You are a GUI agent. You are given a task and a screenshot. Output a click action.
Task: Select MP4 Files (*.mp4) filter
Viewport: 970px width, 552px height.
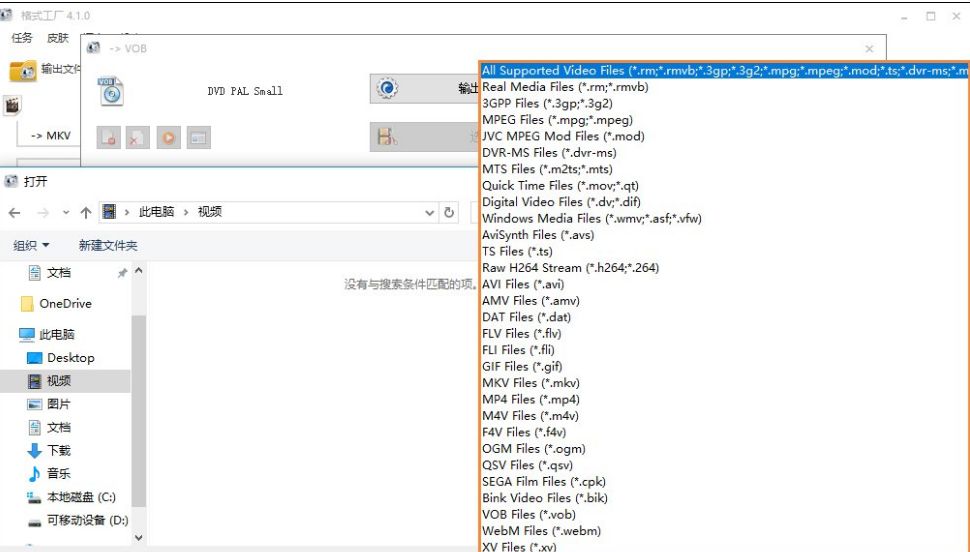(x=522, y=399)
